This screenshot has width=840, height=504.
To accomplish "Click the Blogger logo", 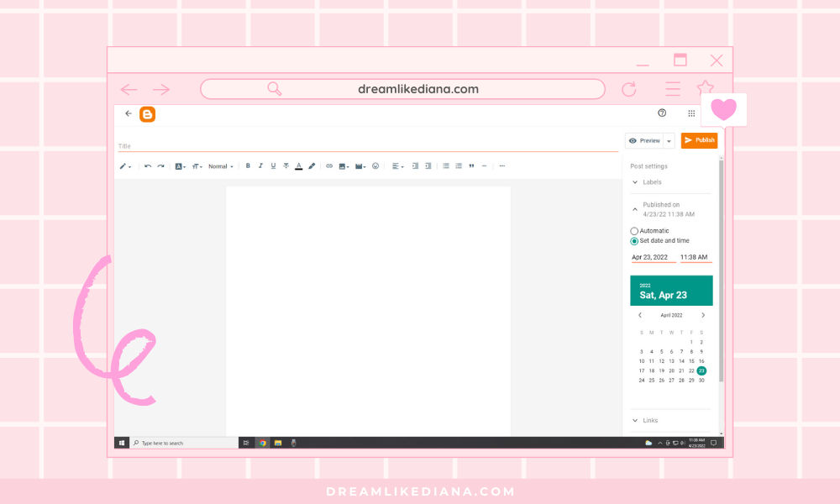I will 147,114.
